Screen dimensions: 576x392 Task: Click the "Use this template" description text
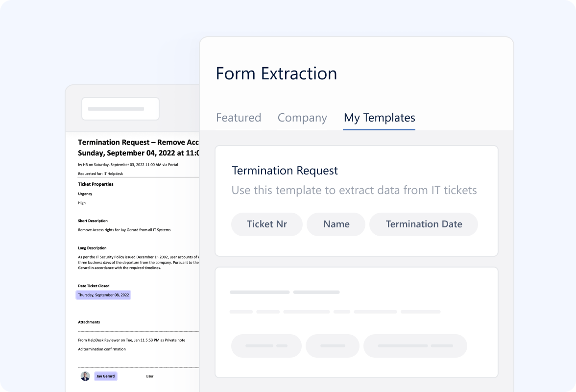point(354,190)
